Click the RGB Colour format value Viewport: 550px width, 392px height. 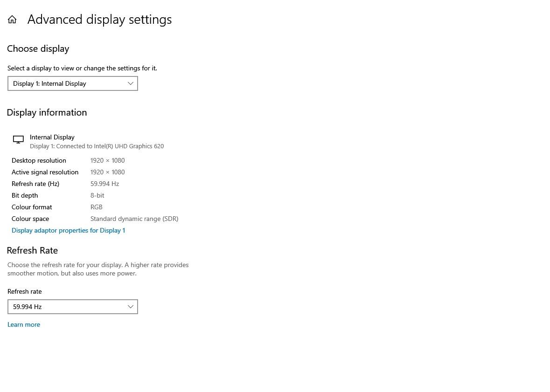point(96,207)
